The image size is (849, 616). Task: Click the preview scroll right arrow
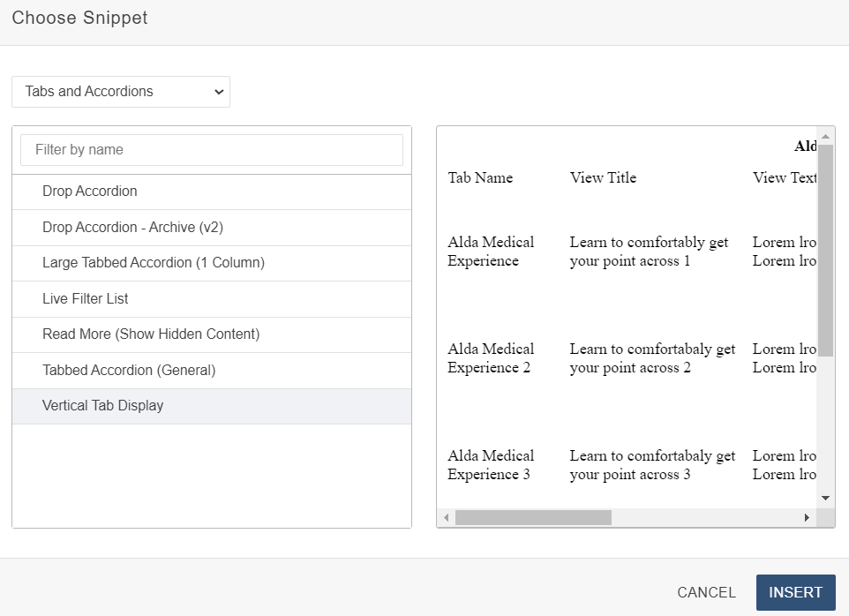pyautogui.click(x=807, y=518)
